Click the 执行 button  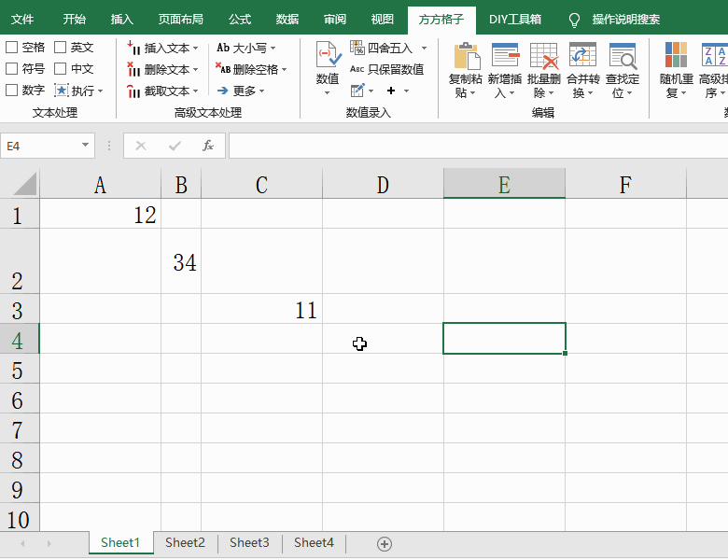79,91
